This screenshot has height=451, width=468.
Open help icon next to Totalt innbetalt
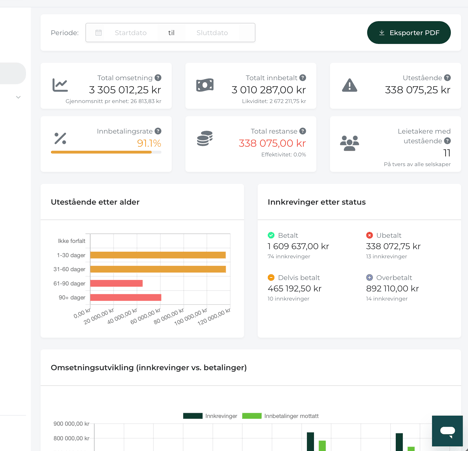click(303, 78)
